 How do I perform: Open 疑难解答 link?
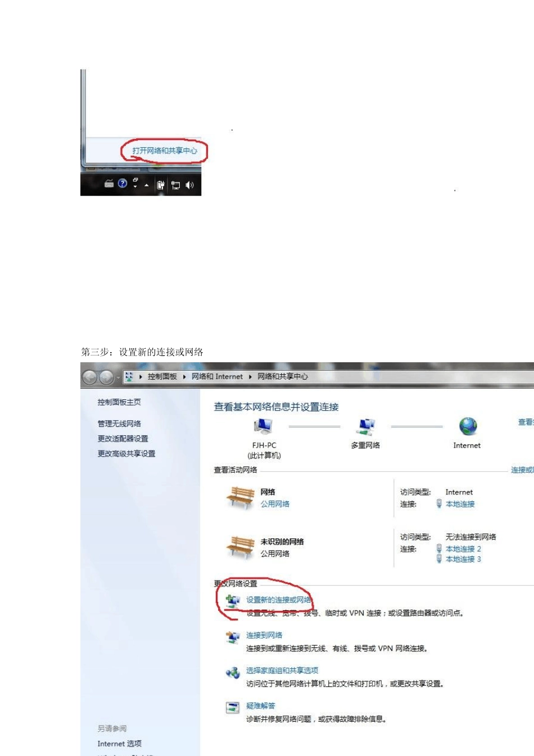click(261, 706)
